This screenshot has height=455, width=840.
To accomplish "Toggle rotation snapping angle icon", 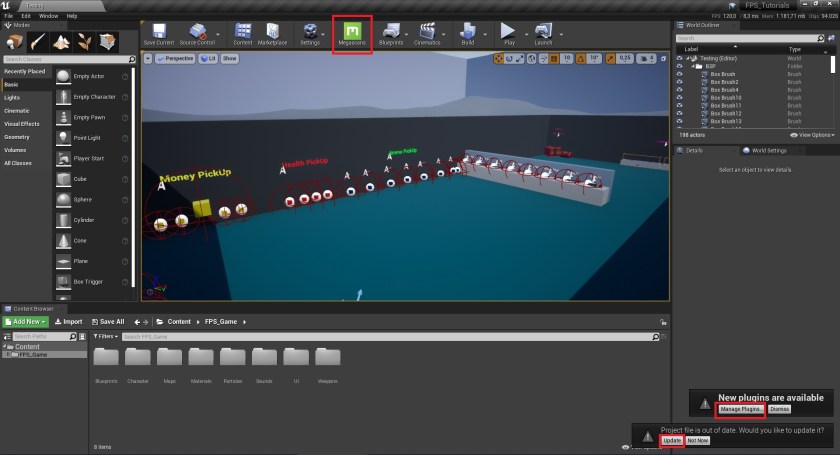I will [x=581, y=59].
